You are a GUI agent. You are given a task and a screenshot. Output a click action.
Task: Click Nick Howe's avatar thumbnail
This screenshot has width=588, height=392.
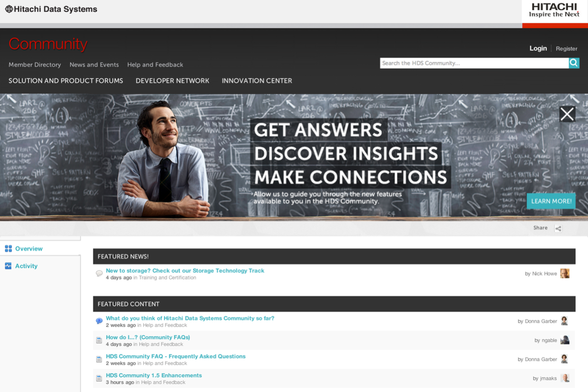point(564,273)
